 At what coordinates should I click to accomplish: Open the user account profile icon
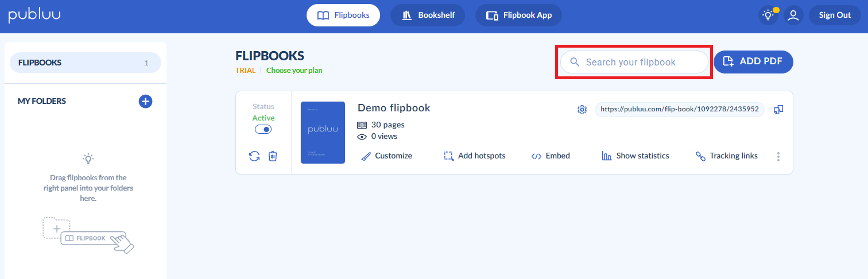point(793,15)
